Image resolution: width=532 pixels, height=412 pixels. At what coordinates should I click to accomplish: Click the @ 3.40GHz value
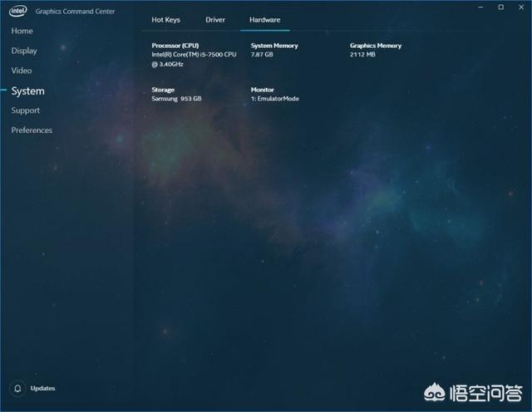click(167, 64)
